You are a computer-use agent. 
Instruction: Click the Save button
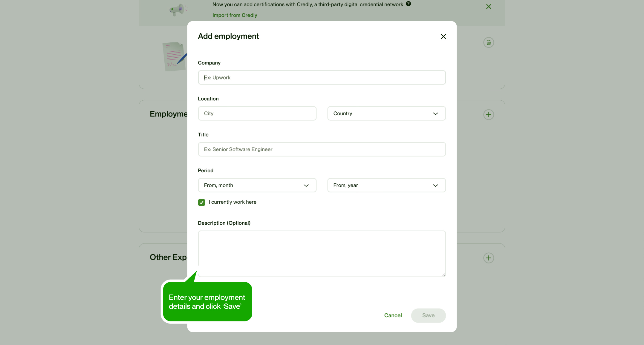pos(428,315)
